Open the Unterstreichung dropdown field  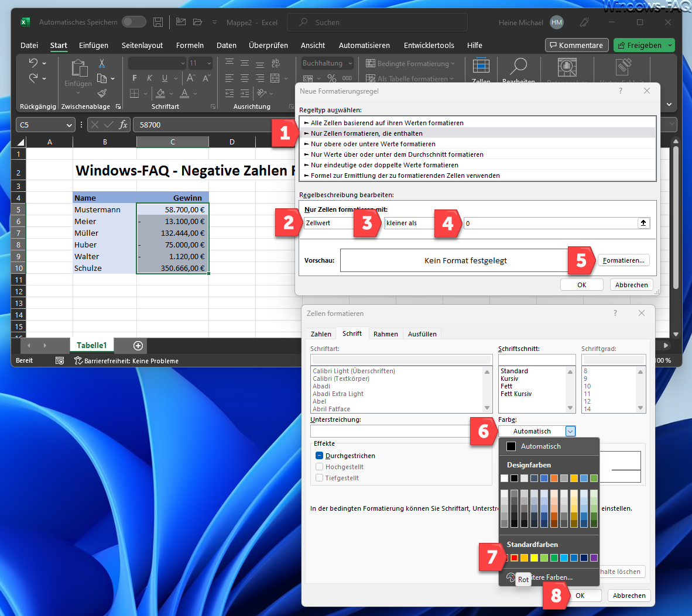coord(390,431)
